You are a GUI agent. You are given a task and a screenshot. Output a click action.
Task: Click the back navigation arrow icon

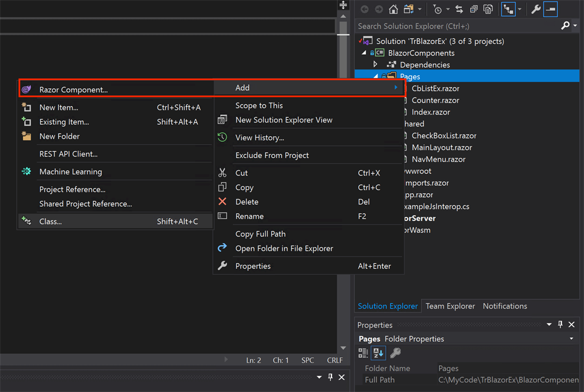(365, 9)
